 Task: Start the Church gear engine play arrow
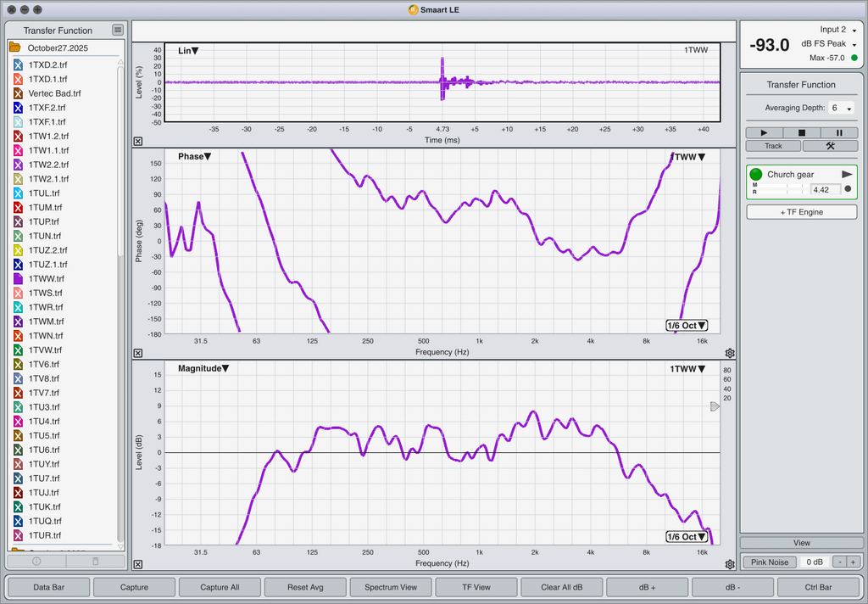tap(846, 174)
